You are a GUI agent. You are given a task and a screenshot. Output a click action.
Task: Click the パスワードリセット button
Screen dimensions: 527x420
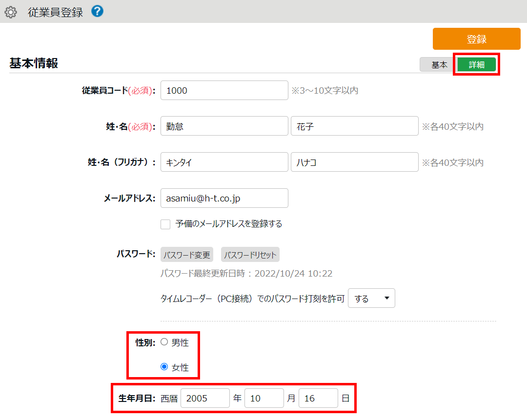click(250, 255)
